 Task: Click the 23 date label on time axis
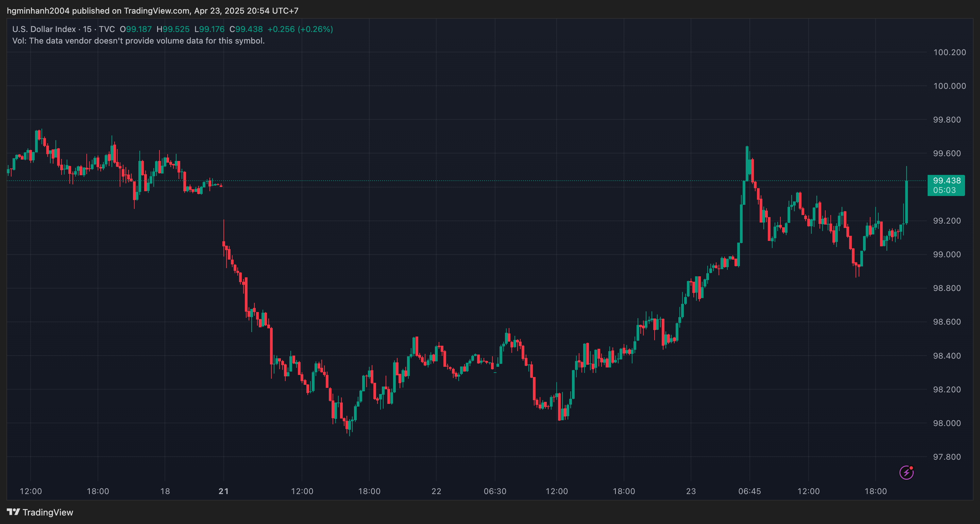pos(691,491)
